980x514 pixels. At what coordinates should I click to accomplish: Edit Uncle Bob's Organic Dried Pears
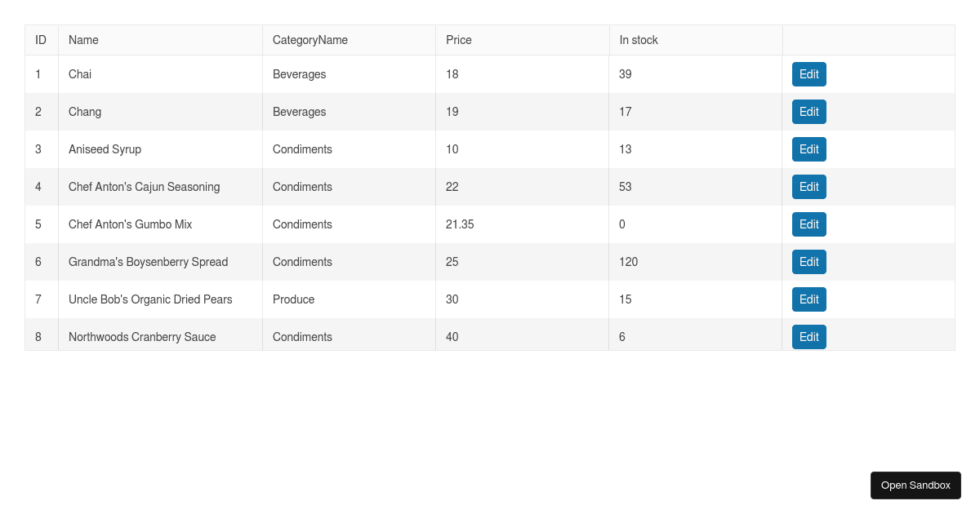coord(808,299)
